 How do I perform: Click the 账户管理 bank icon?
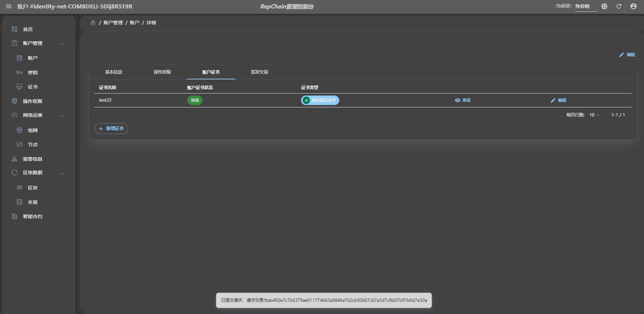click(15, 43)
